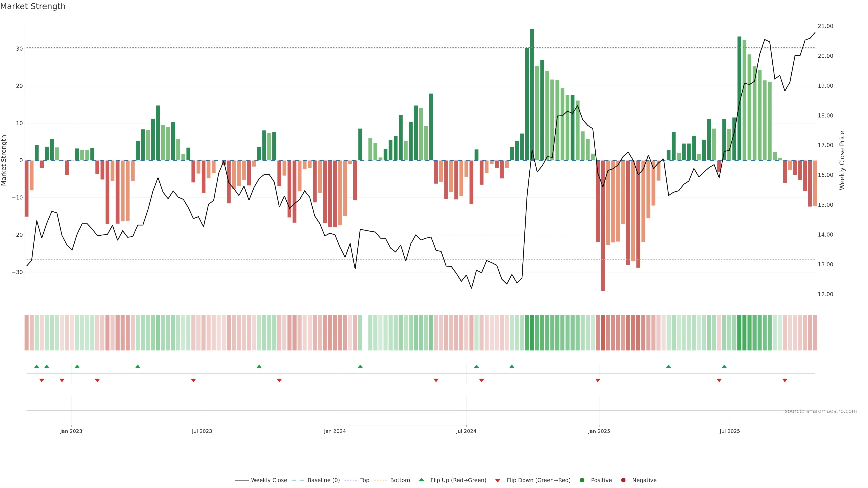This screenshot has width=868, height=488.
Task: Click the source: sharemaestro.com text
Action: [x=821, y=411]
